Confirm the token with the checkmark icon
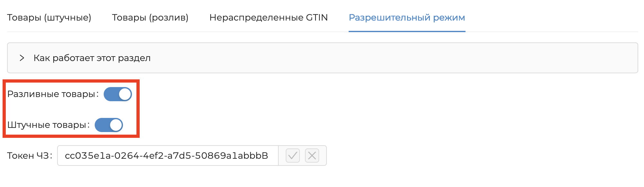 point(292,156)
